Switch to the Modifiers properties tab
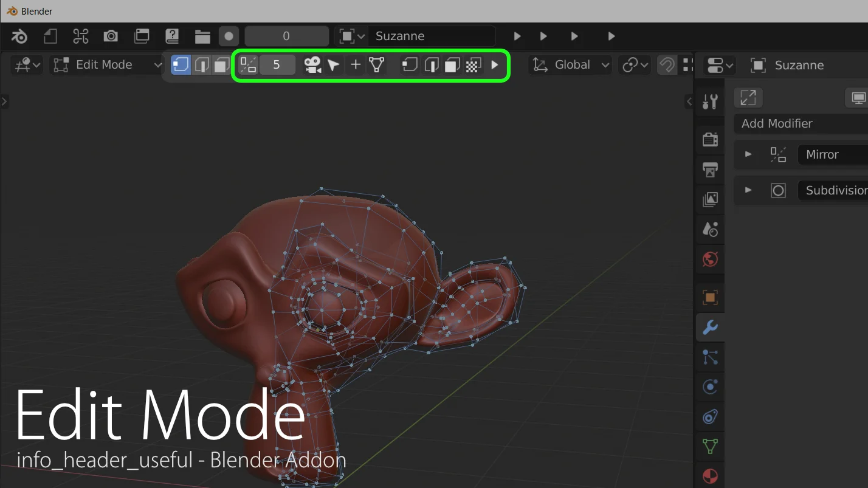Image resolution: width=868 pixels, height=488 pixels. click(710, 328)
